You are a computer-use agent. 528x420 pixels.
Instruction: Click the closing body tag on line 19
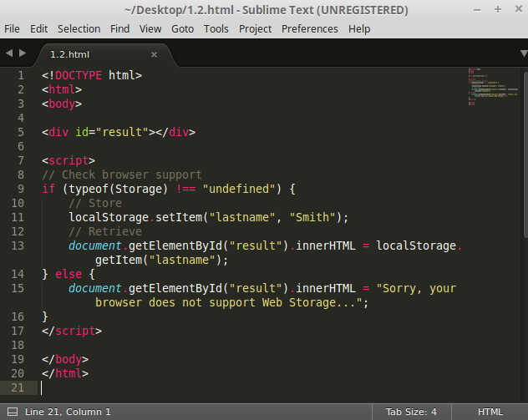click(65, 359)
